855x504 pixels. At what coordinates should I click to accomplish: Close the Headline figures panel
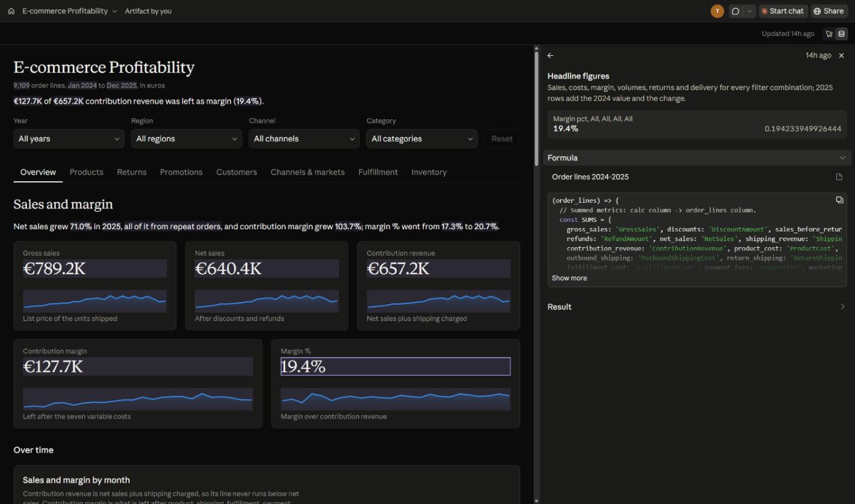click(x=841, y=55)
